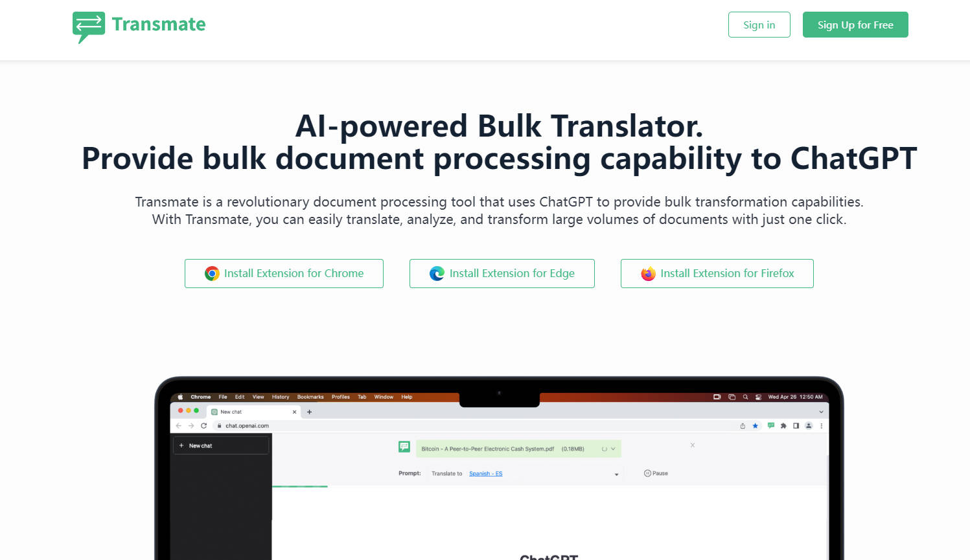Open the Bookmarks menu in menu bar
This screenshot has height=560, width=970.
(x=310, y=397)
